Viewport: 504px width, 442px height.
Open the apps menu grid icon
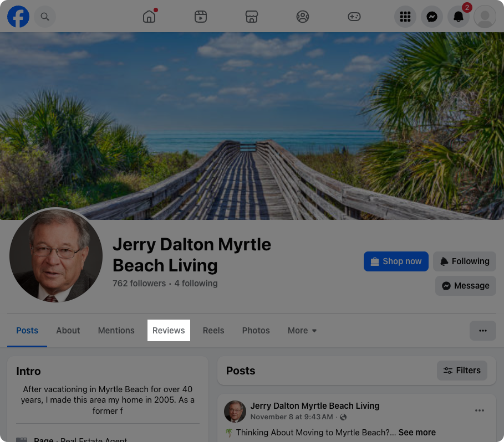405,17
